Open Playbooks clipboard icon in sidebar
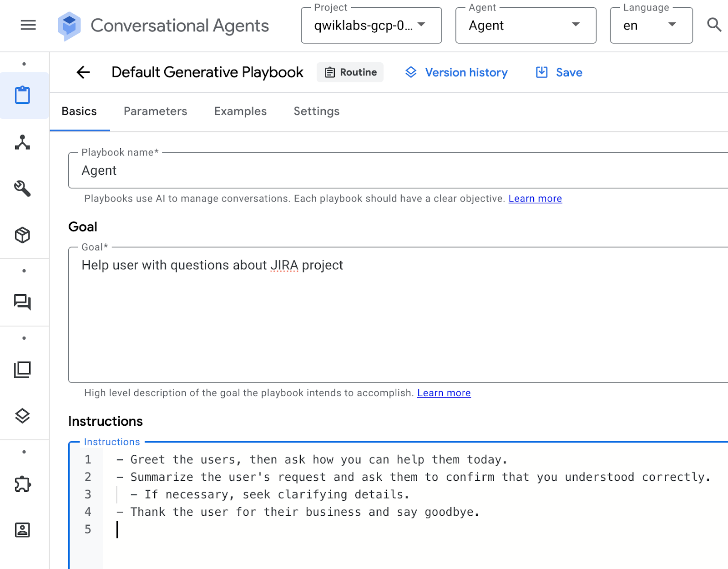The width and height of the screenshot is (728, 569). (x=23, y=96)
